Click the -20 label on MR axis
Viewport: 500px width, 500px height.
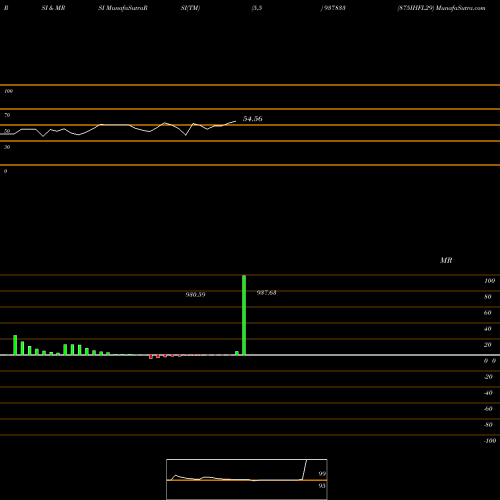click(488, 377)
